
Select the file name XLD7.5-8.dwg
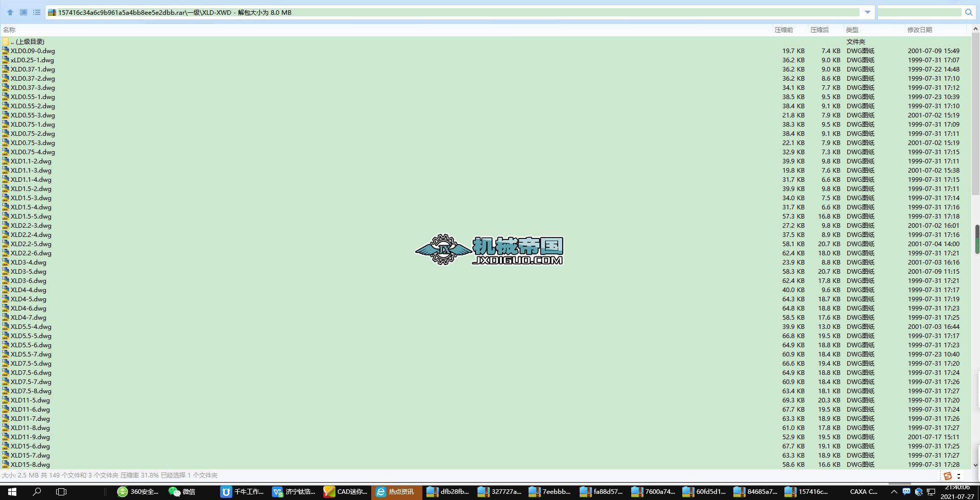(x=31, y=391)
